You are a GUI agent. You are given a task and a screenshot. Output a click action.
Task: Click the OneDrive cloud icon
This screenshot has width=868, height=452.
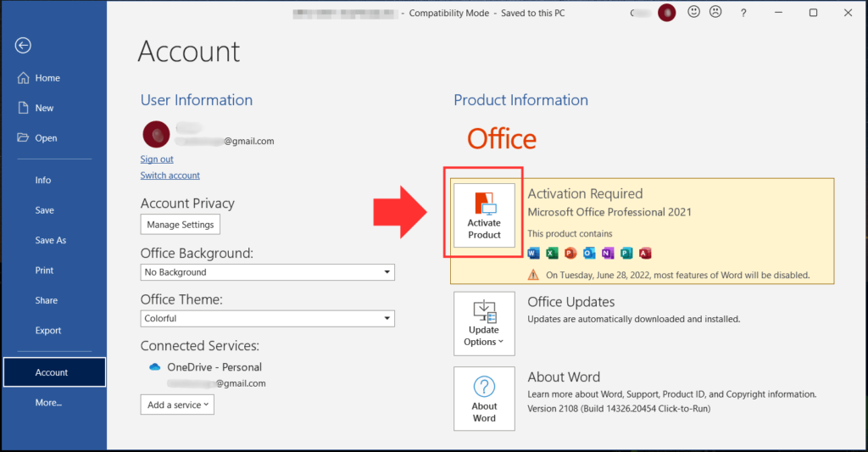pos(155,366)
